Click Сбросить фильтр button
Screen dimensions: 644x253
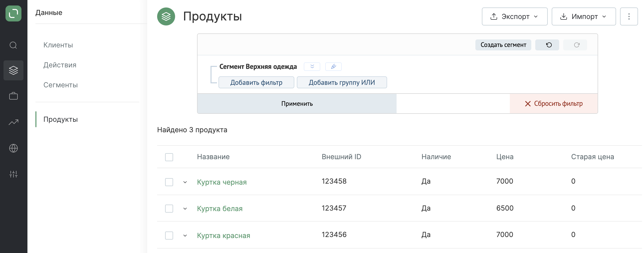(x=553, y=104)
